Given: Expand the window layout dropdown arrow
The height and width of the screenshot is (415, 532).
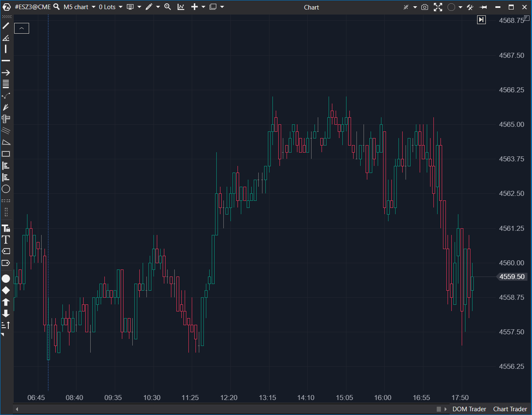Looking at the screenshot, I should click(x=222, y=7).
